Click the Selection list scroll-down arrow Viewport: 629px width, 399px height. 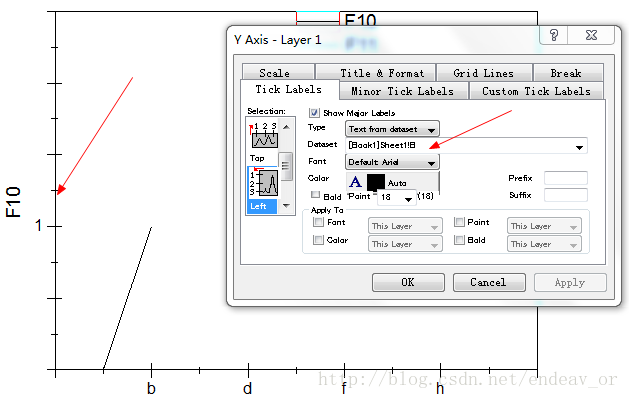pos(286,206)
